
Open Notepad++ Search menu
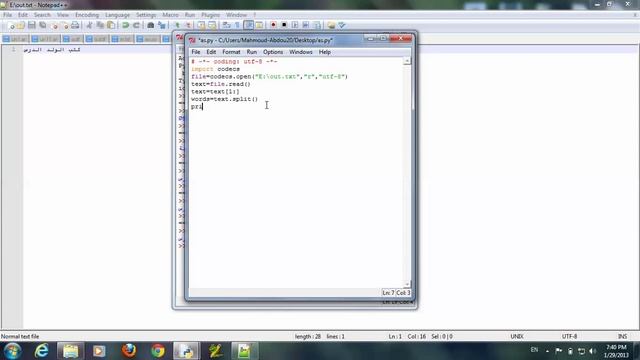click(x=42, y=15)
